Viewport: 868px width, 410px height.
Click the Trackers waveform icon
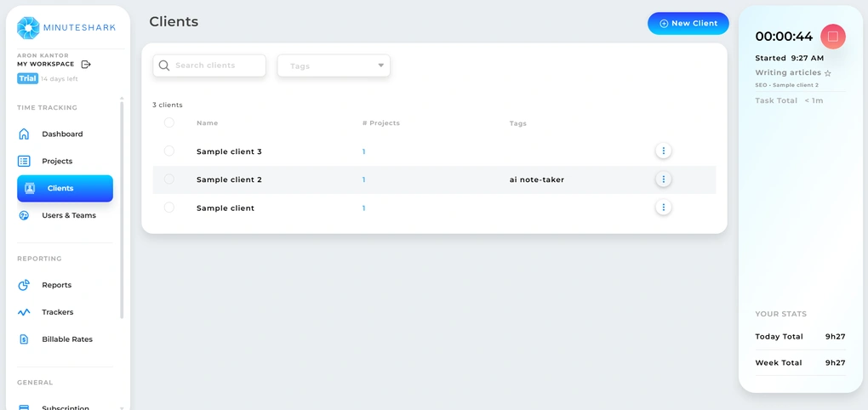[24, 312]
